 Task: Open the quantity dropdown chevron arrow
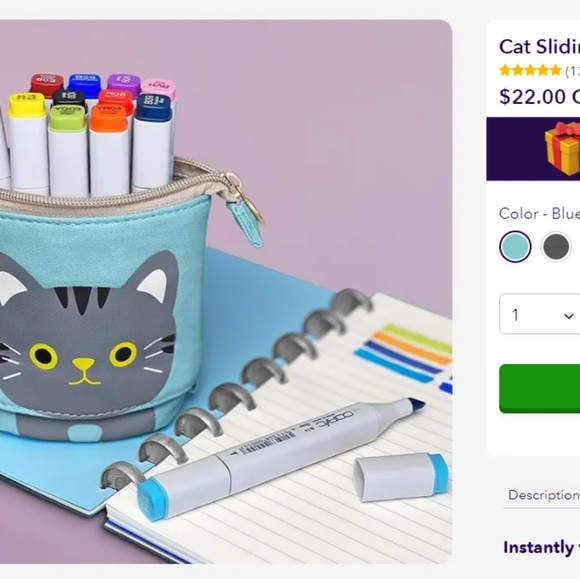click(x=569, y=316)
